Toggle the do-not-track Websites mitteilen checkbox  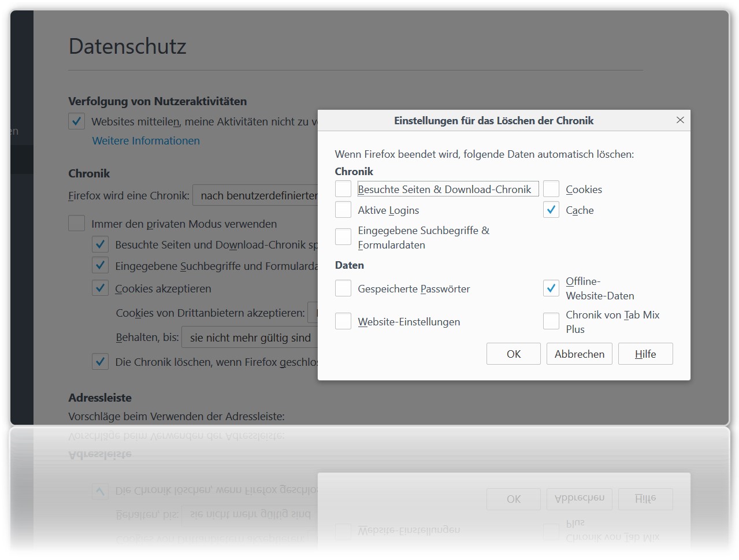[77, 121]
